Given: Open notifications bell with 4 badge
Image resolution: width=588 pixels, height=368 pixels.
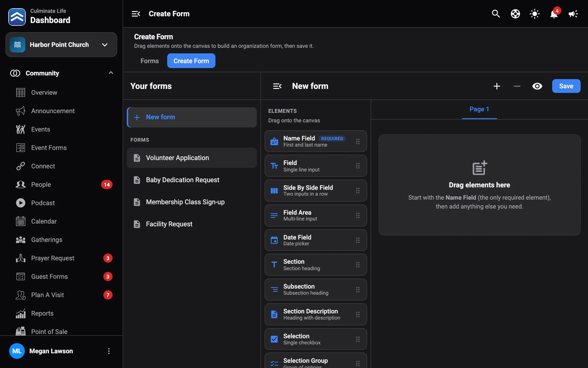Looking at the screenshot, I should [554, 14].
